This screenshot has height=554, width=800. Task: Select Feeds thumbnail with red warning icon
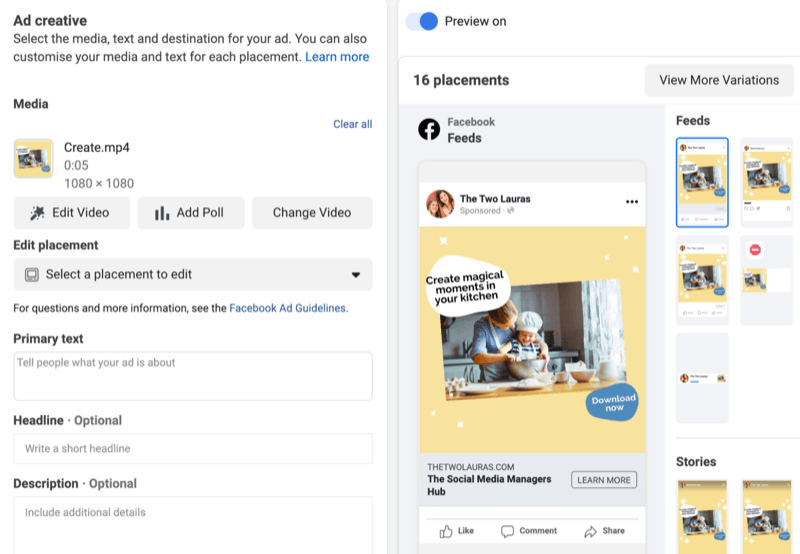(766, 280)
